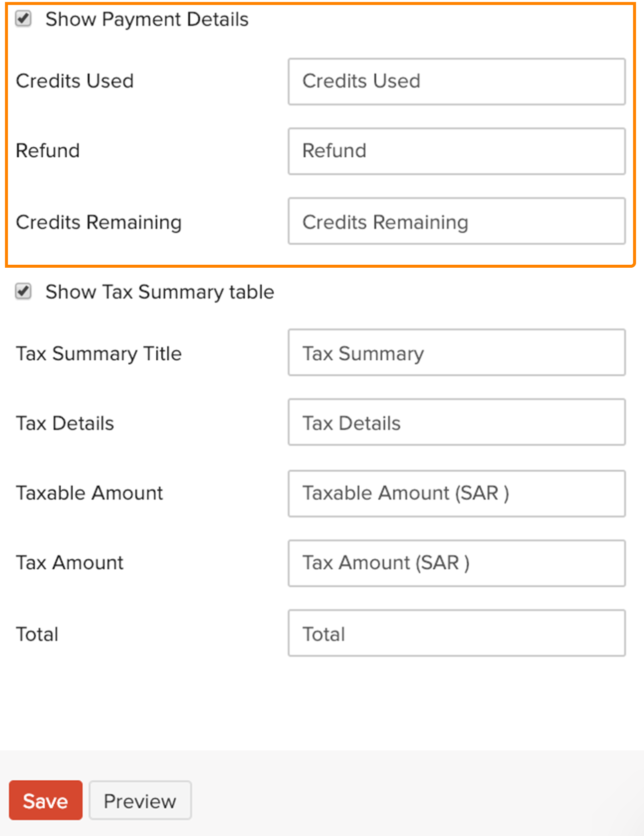The width and height of the screenshot is (644, 836).
Task: Focus the Refund text input box
Action: pos(456,151)
